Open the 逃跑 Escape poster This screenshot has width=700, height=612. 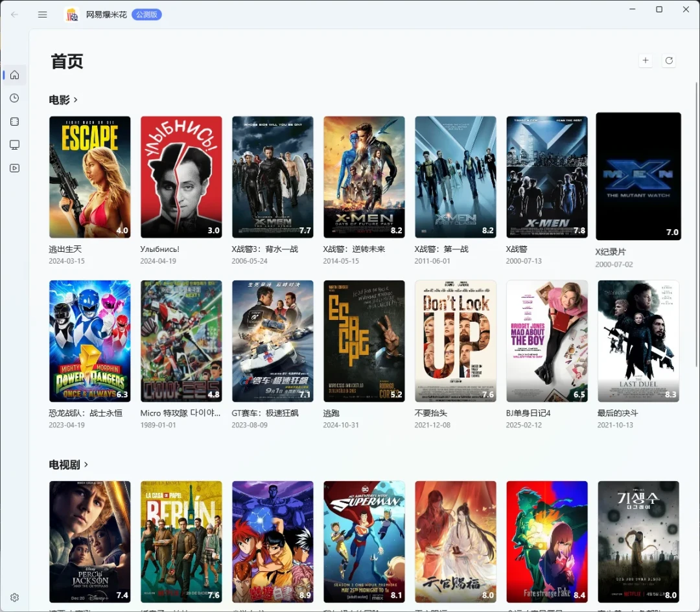(x=364, y=341)
